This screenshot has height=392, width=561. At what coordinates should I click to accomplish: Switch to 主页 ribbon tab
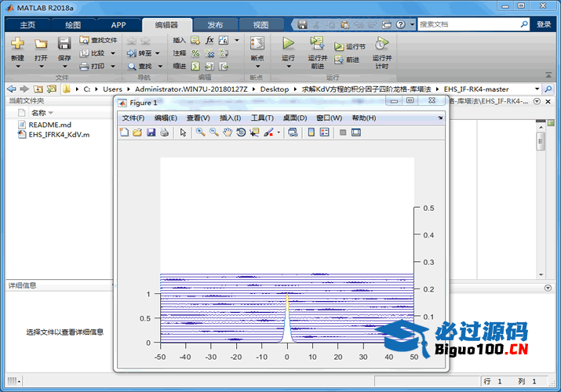tap(27, 25)
